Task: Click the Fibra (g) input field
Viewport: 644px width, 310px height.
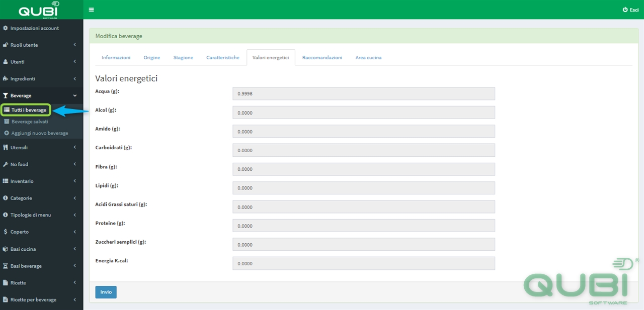Action: pyautogui.click(x=364, y=169)
